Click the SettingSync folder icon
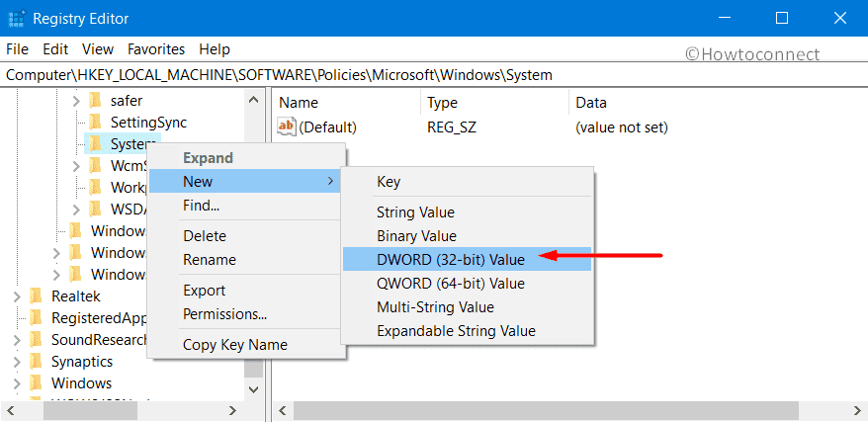This screenshot has width=868, height=422. click(x=95, y=123)
